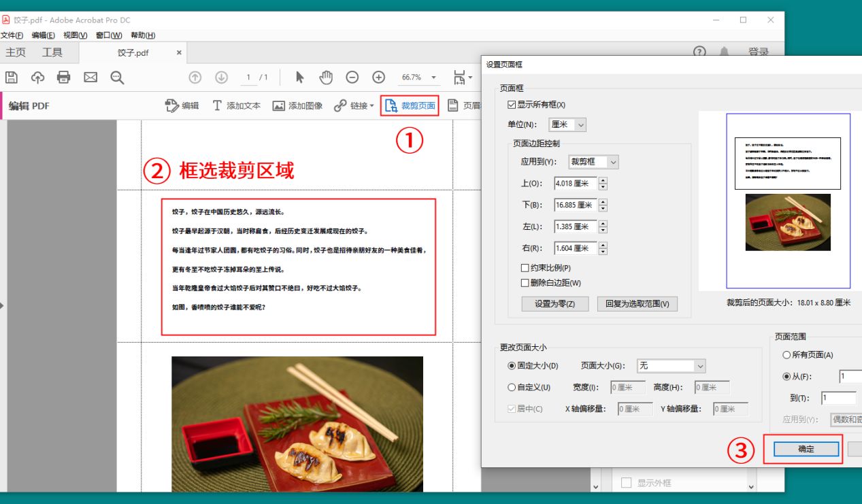Click the 确定 OK button
Screen dimensions: 862x504
point(806,450)
